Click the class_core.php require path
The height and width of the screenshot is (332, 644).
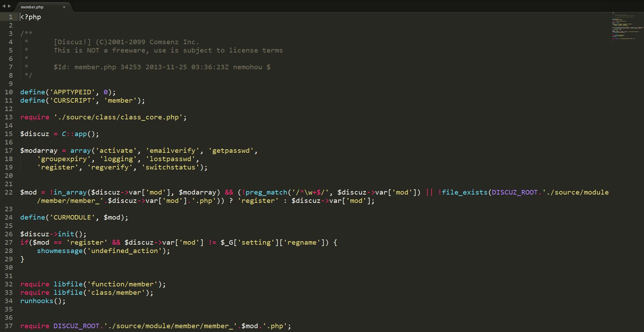[x=120, y=117]
